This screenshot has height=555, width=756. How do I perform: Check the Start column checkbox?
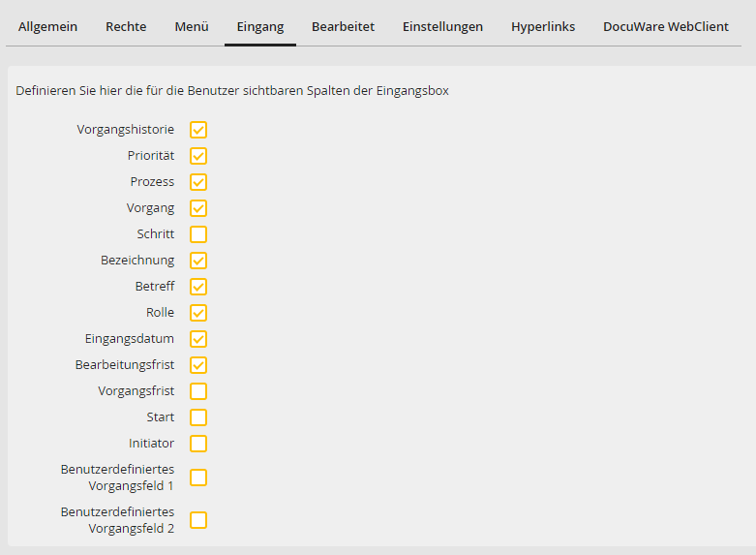[198, 417]
